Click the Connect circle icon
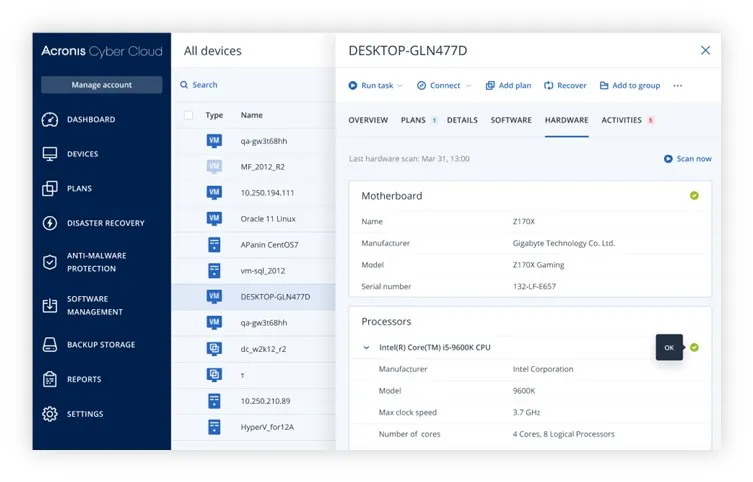The height and width of the screenshot is (482, 753). click(421, 85)
